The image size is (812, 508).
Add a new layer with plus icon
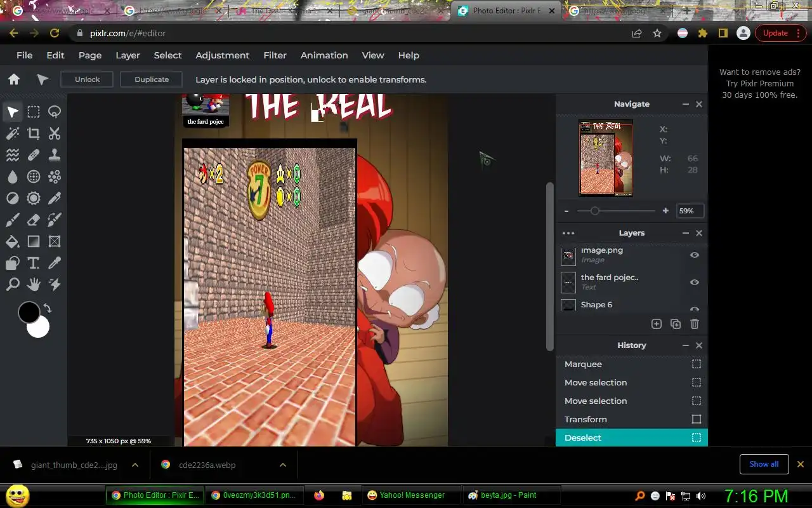(x=657, y=324)
